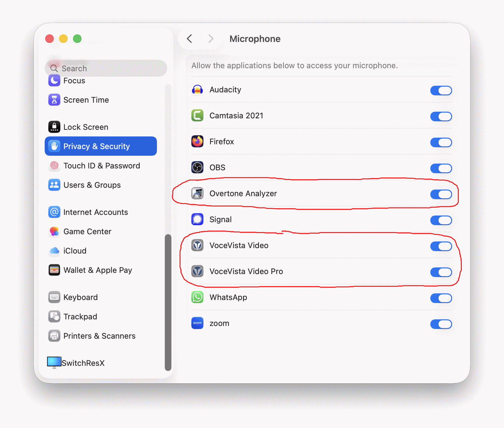Open Touch ID & Password settings
Image resolution: width=504 pixels, height=428 pixels.
(x=101, y=166)
